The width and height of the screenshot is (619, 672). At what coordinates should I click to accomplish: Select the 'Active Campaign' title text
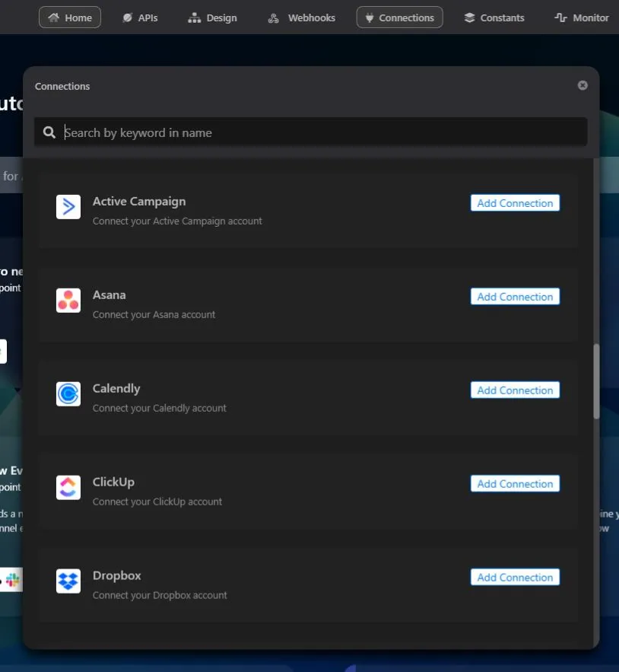pyautogui.click(x=139, y=202)
